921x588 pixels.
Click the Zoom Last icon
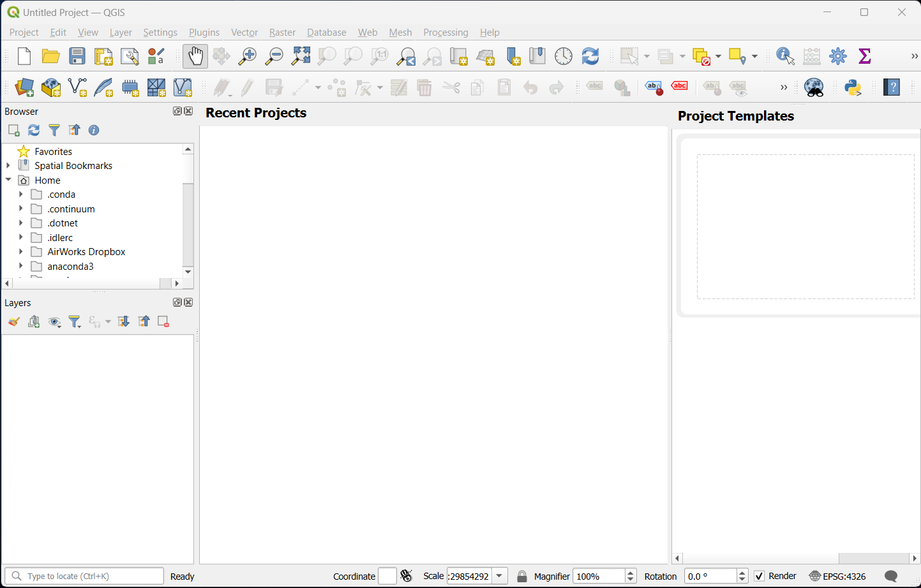(406, 57)
